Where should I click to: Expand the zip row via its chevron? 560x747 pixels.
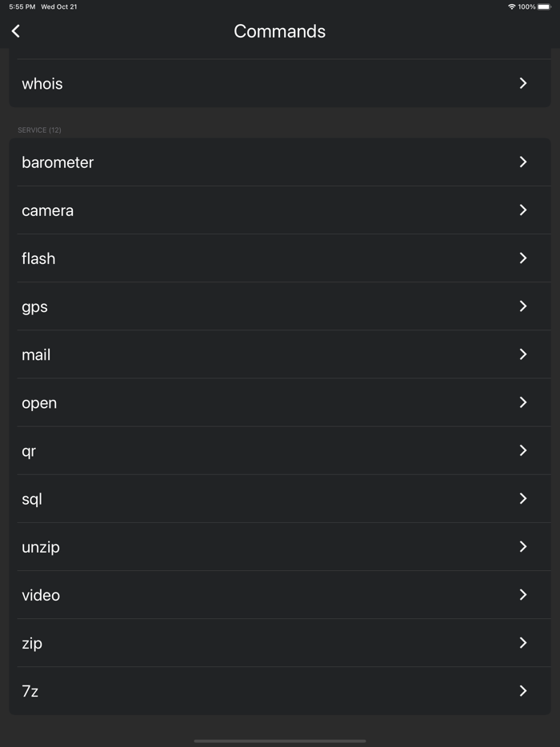[x=524, y=643]
